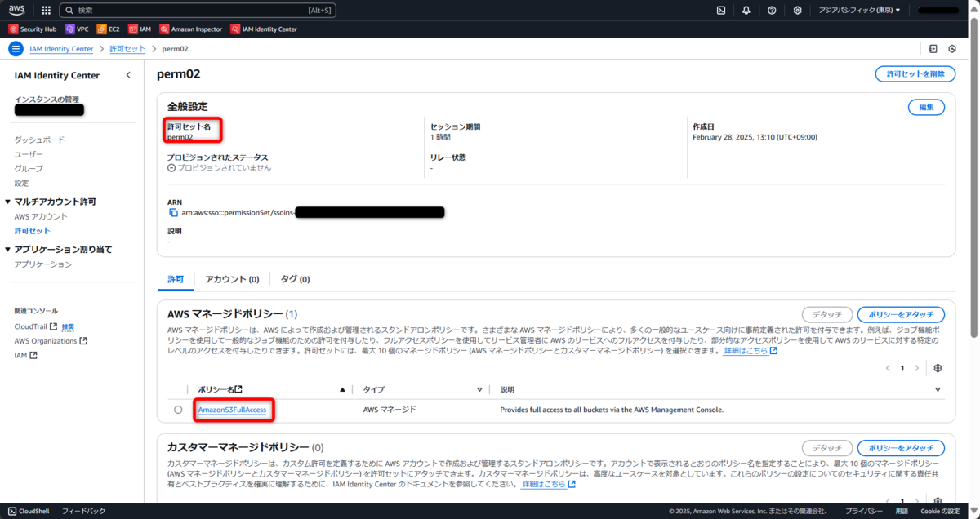Screen dimensions: 980x519
Task: Open the hexagon clock icon beside the breadcrumb
Action: pos(952,49)
